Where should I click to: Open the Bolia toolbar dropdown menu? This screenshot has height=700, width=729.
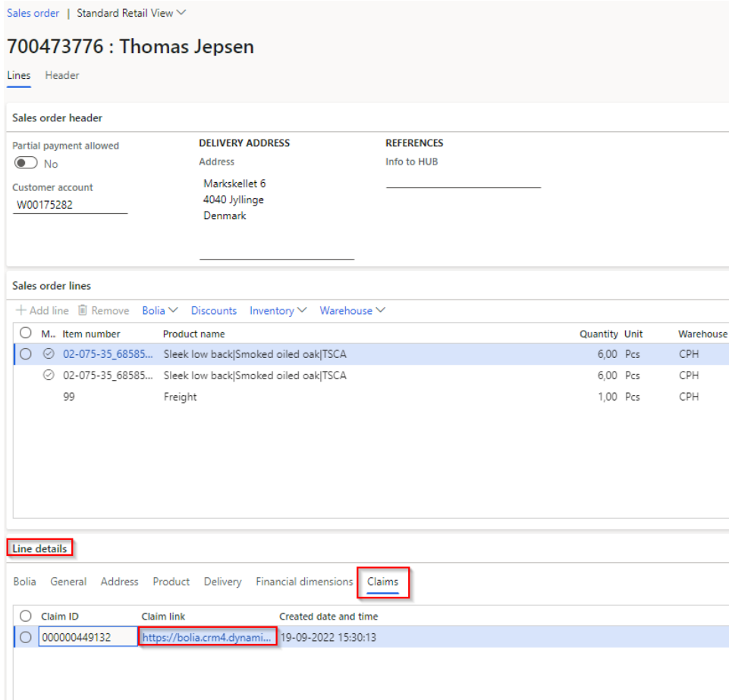coord(159,310)
